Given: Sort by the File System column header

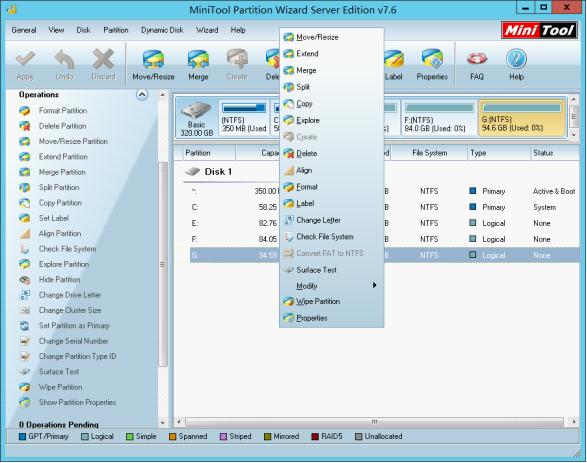Looking at the screenshot, I should 429,153.
